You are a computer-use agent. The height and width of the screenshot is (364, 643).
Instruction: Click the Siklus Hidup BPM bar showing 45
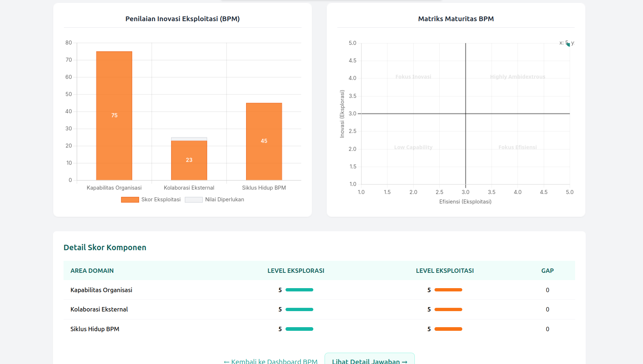click(x=264, y=141)
